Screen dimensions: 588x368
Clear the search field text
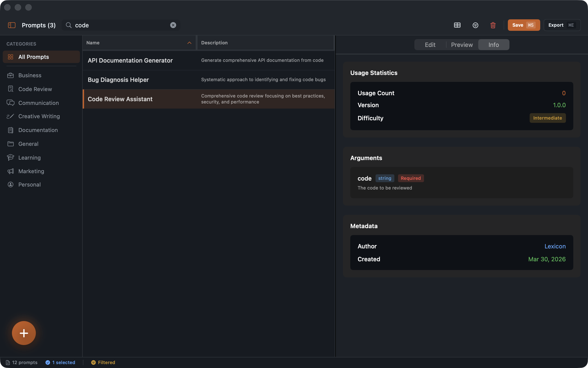pos(173,25)
